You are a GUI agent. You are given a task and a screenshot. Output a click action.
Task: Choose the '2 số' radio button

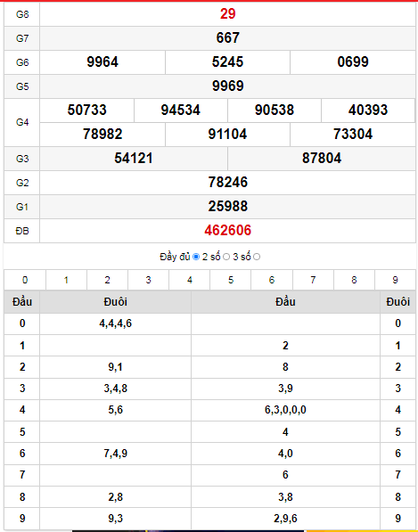coord(226,257)
